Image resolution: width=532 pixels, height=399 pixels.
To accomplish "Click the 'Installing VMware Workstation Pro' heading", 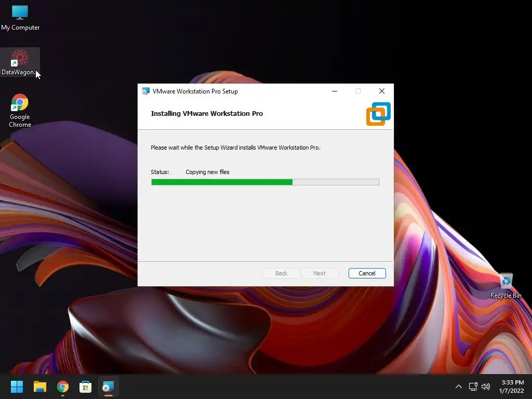I will (207, 114).
